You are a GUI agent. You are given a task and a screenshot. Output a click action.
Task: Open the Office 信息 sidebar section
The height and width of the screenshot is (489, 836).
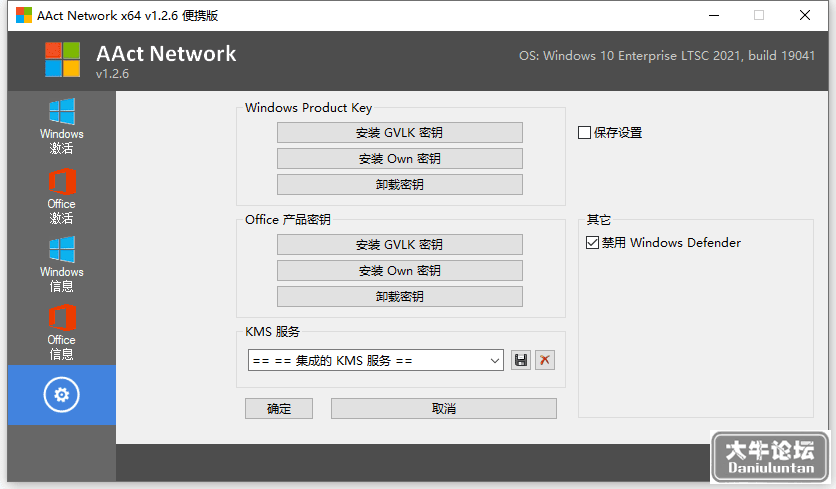tap(62, 333)
